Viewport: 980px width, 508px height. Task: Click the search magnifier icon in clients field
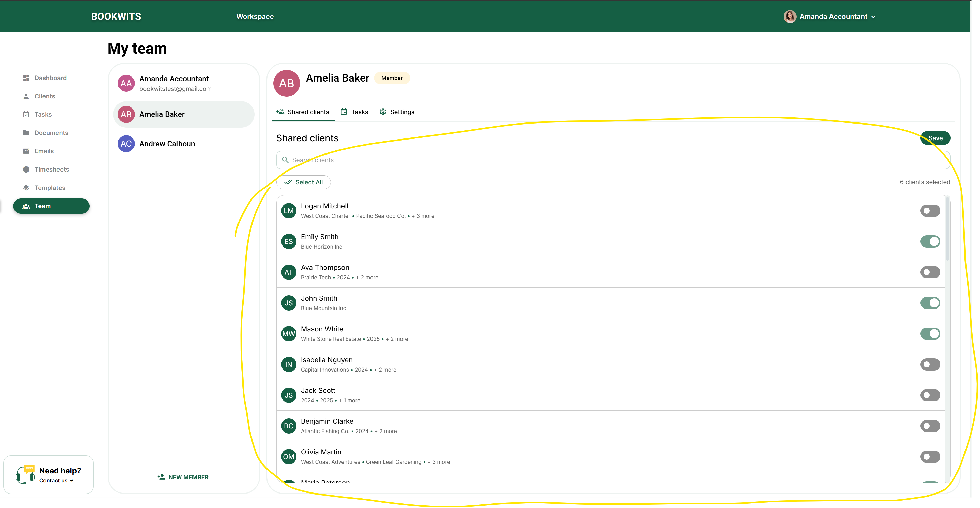(285, 160)
